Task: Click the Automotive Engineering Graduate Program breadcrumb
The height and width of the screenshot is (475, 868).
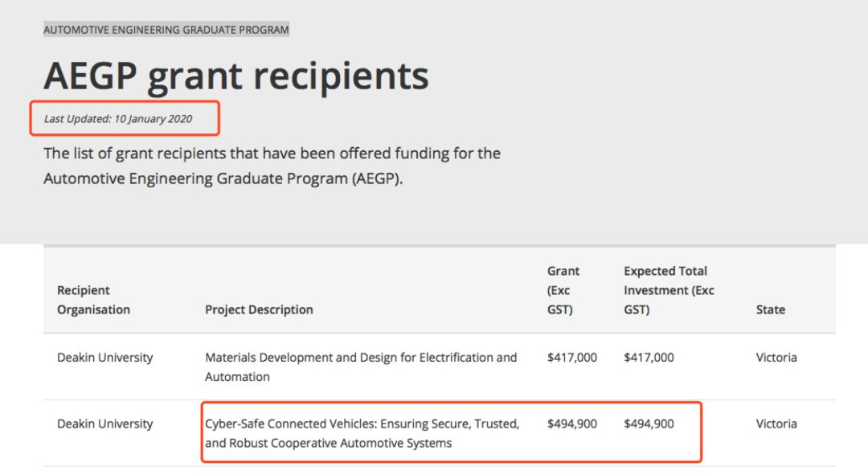Action: coord(166,30)
